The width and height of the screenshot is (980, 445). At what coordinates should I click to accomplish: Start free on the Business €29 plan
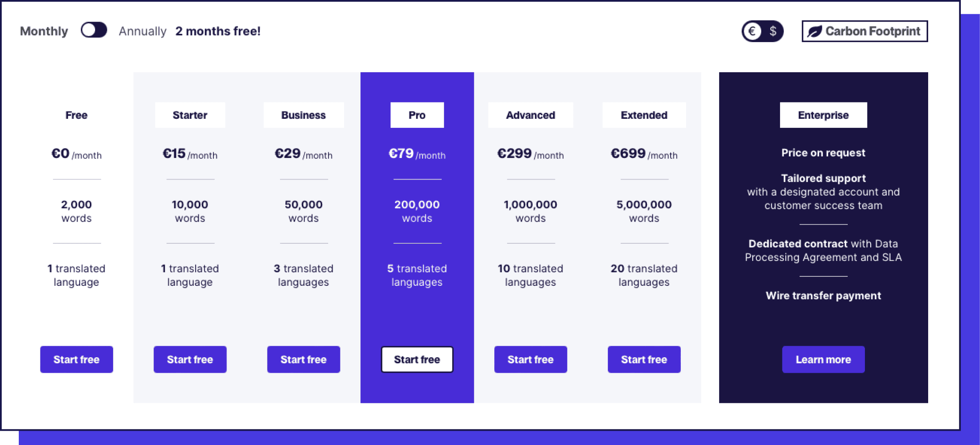click(303, 359)
